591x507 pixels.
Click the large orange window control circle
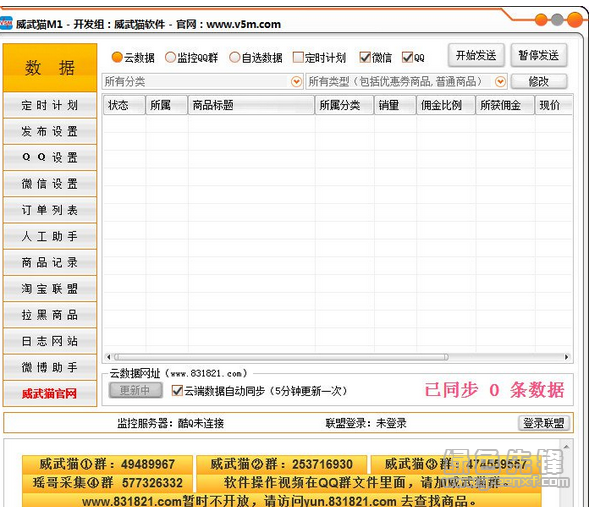pos(575,20)
